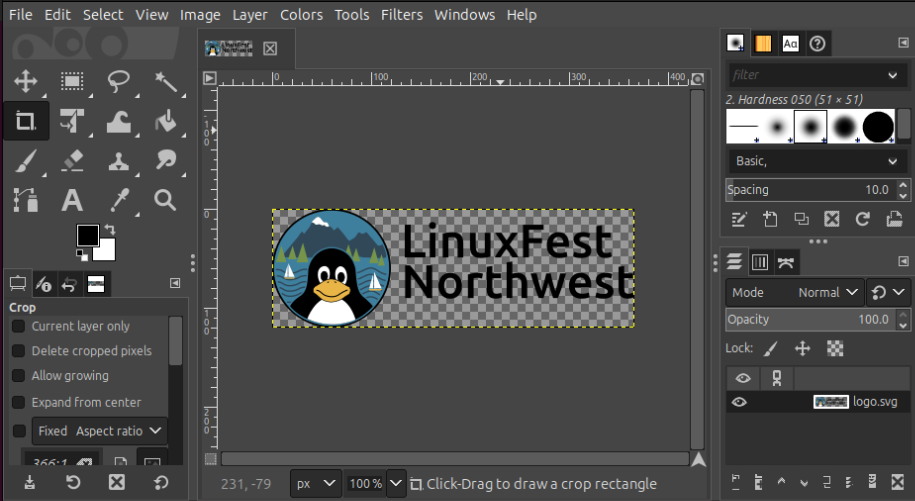Select the Rectangle Select tool
915x501 pixels.
pos(72,81)
